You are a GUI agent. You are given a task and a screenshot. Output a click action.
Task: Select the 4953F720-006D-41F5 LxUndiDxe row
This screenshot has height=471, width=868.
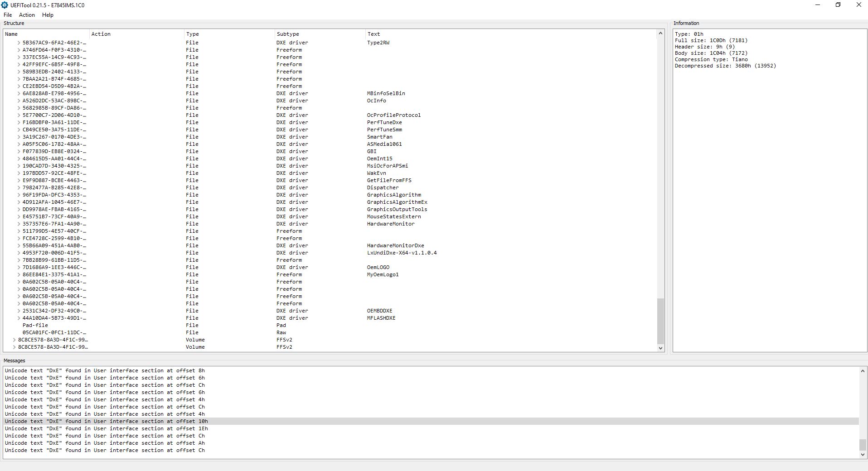330,253
